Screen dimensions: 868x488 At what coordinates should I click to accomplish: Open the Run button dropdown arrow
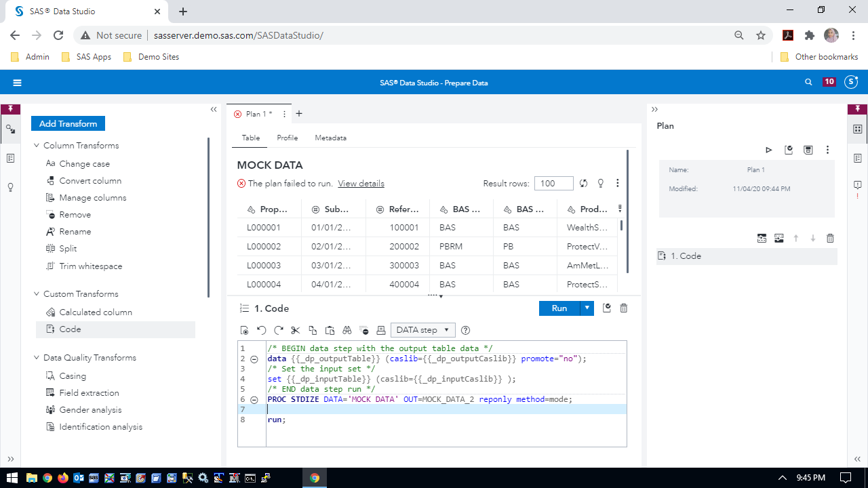pos(587,308)
